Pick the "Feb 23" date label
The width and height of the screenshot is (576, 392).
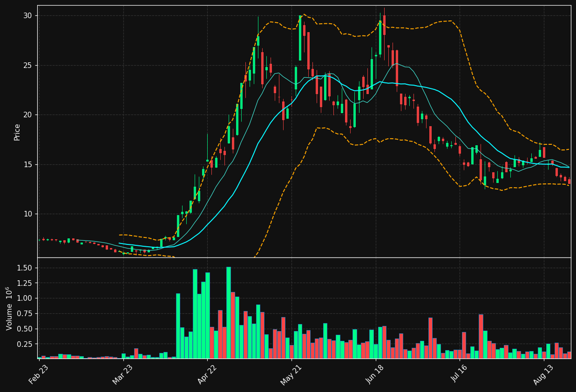point(38,375)
